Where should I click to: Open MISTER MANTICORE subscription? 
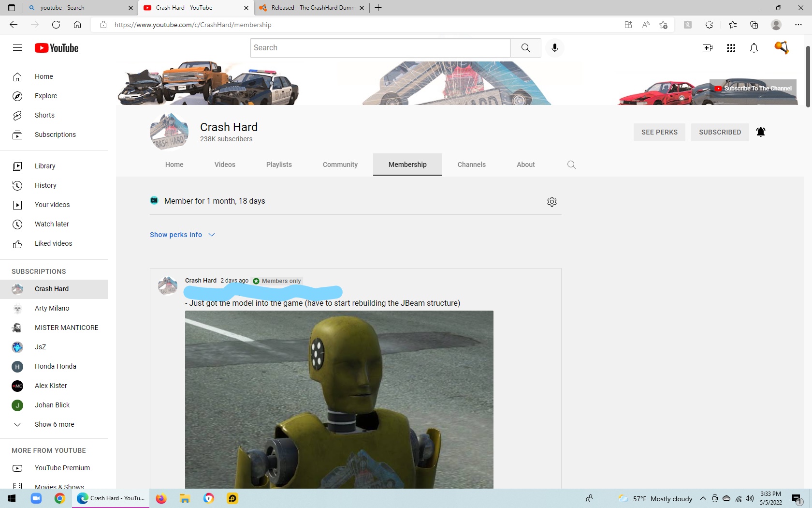54,328
